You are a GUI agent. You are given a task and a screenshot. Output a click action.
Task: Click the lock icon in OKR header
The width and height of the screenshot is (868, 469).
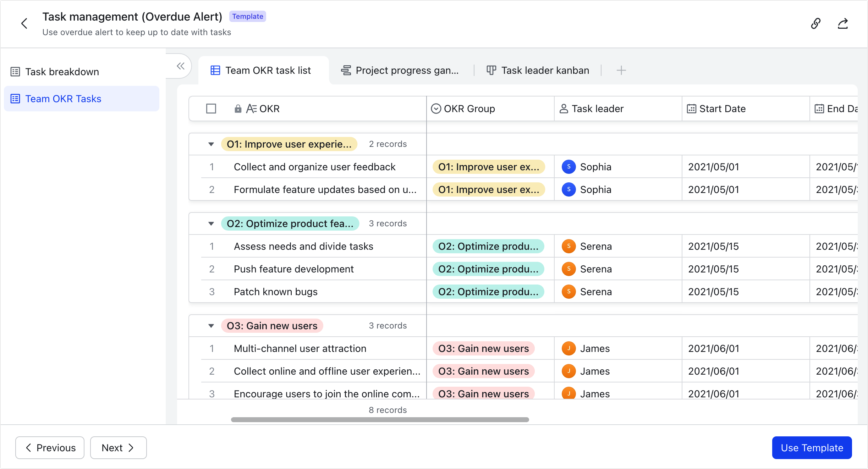coord(238,109)
